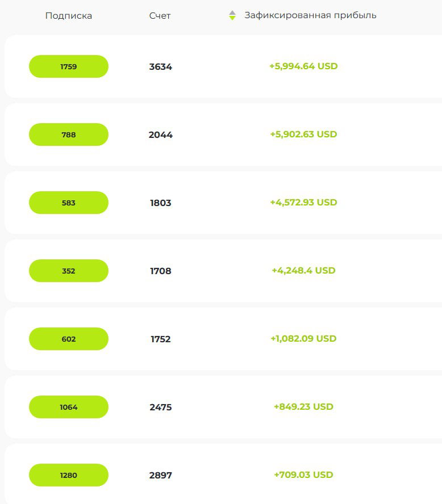Click account number 1803
The width and height of the screenshot is (442, 504).
161,203
